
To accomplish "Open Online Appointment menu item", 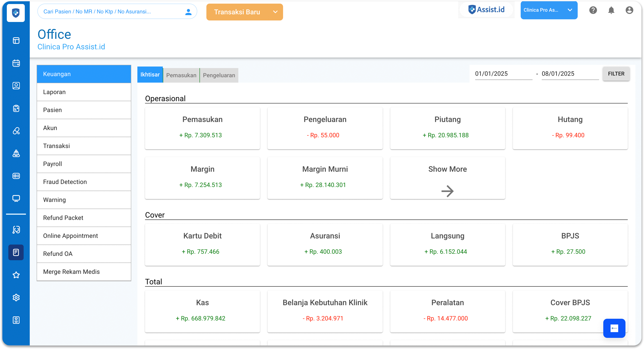I will pyautogui.click(x=84, y=236).
